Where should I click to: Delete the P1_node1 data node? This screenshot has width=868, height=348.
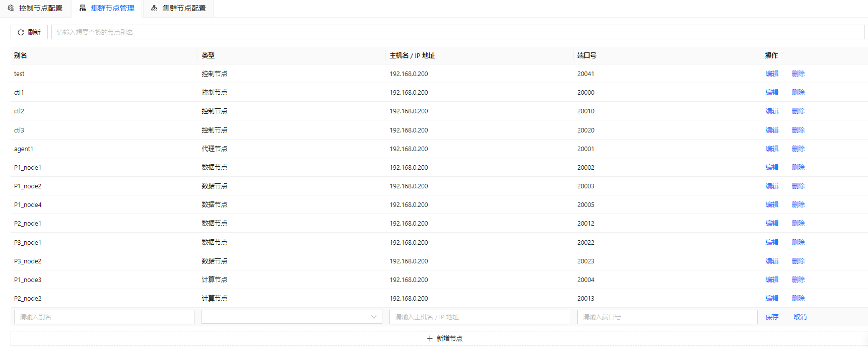[x=798, y=167]
